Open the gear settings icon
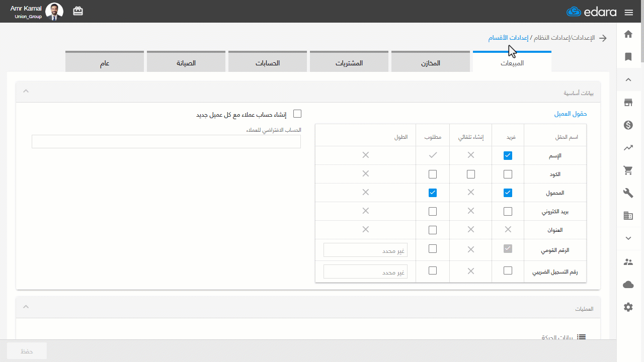 [x=628, y=307]
